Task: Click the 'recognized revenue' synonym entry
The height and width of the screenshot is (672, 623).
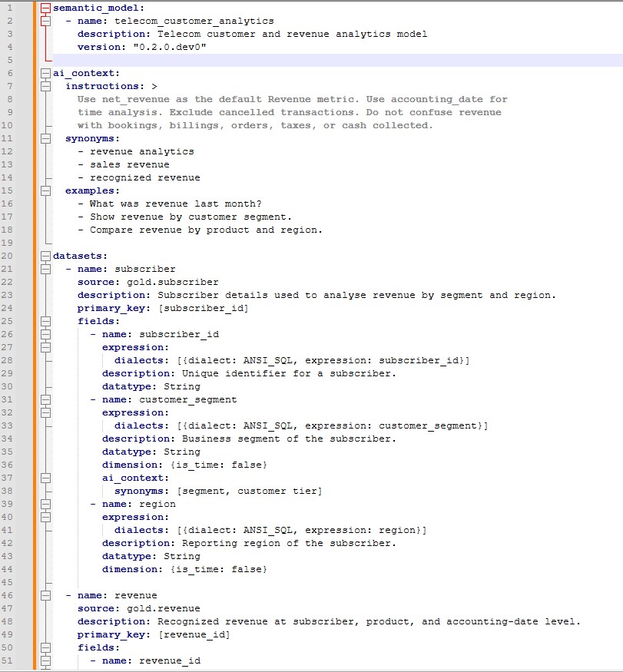Action: 145,178
